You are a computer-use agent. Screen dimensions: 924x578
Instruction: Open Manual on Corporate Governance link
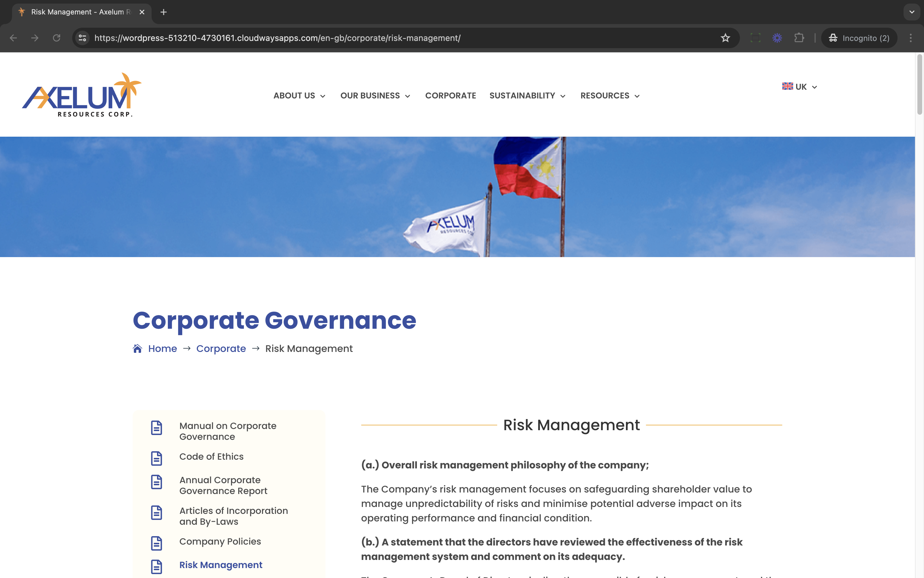228,431
